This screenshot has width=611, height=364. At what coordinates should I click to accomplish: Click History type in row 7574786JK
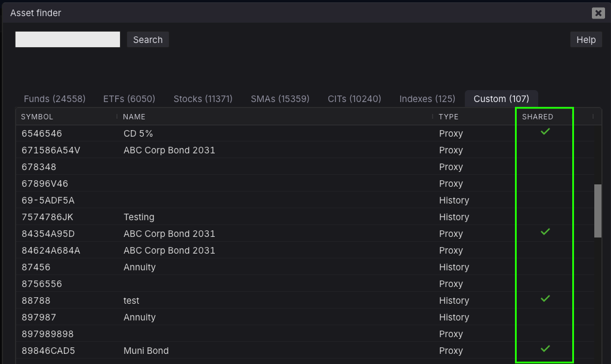tap(454, 217)
